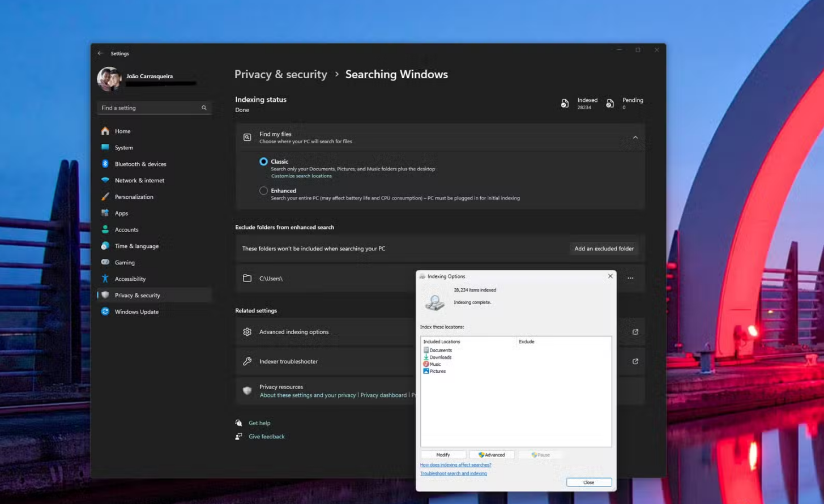Click the 'Indexer troubleshooter' wrench icon
824x504 pixels.
coord(247,361)
